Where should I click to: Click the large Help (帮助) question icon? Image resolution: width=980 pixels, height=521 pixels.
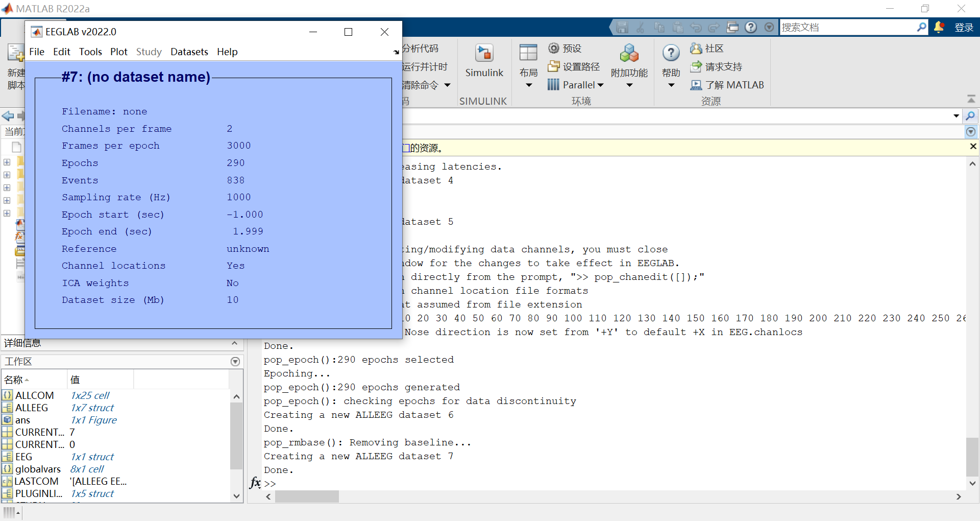point(671,53)
